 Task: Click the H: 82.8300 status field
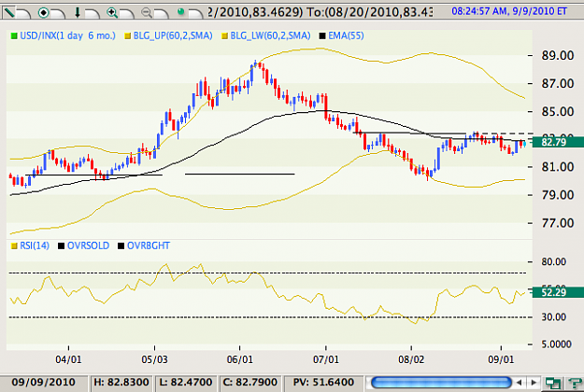point(121,383)
